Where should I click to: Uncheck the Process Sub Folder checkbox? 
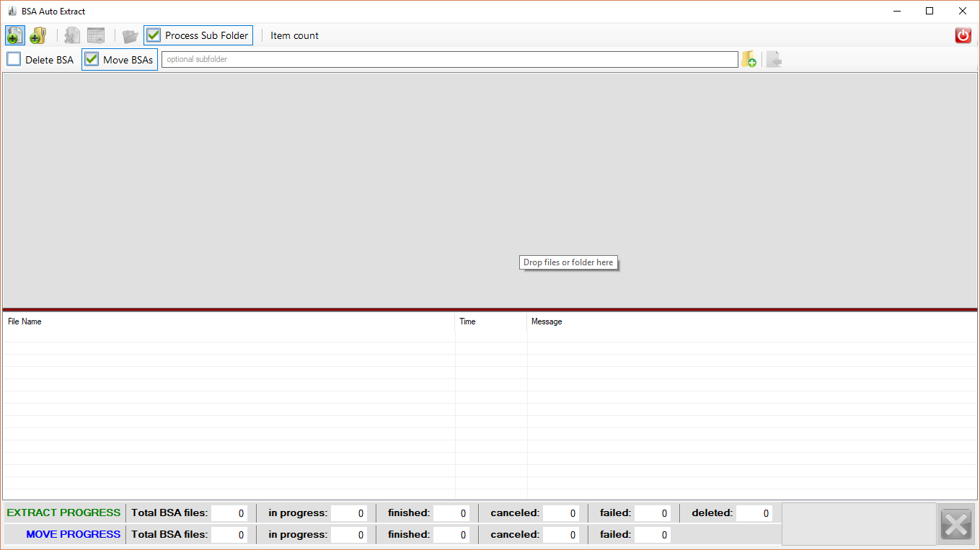[x=154, y=35]
